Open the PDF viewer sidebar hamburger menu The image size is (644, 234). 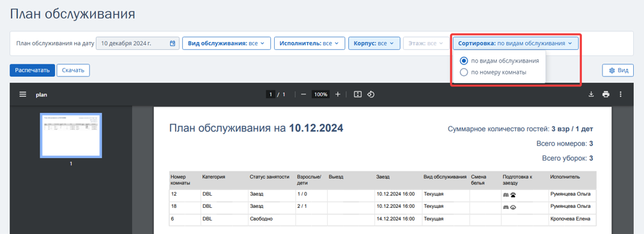click(22, 94)
